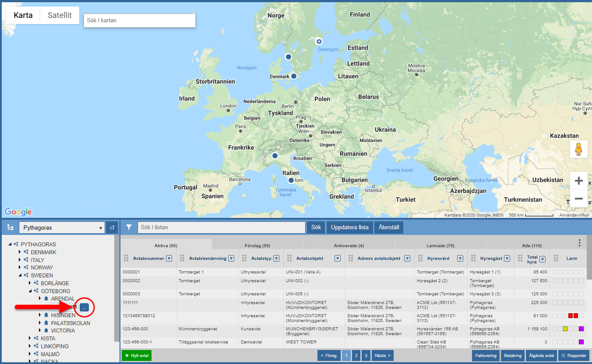Collapse the GÖTEBORG tree node
This screenshot has width=592, height=364.
point(30,291)
